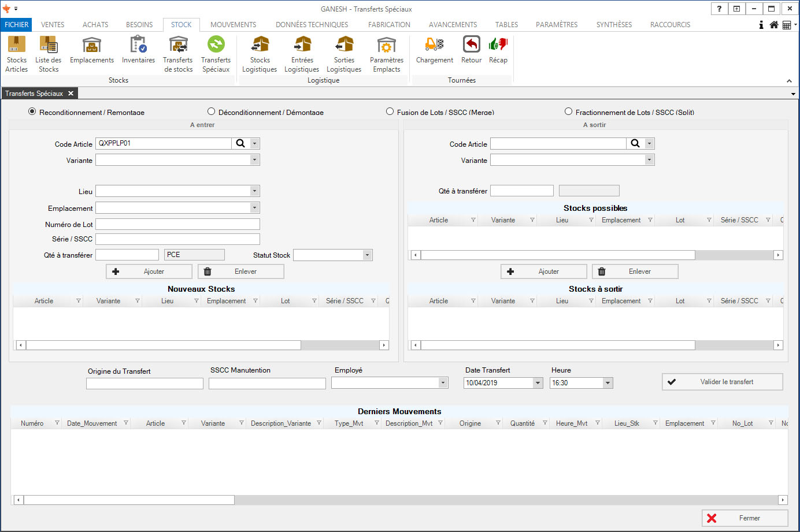Choose Fusion de Lots / SSCC option
800x532 pixels.
point(390,111)
